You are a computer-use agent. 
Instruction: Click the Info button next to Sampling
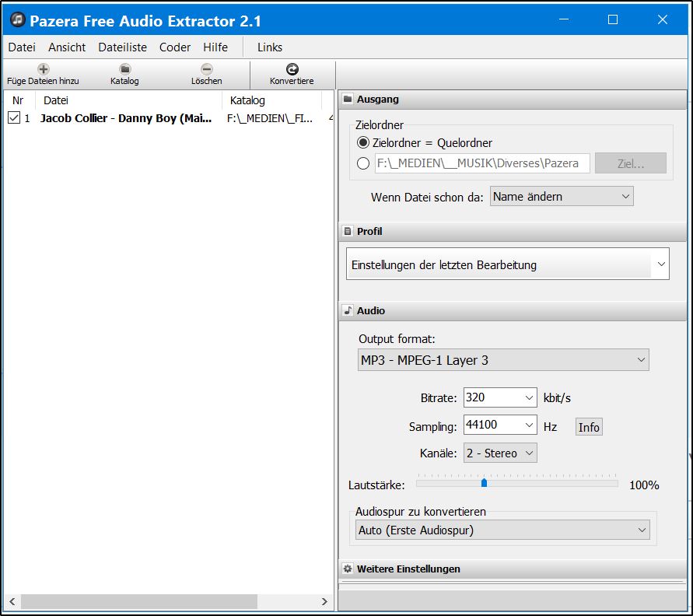pyautogui.click(x=589, y=427)
